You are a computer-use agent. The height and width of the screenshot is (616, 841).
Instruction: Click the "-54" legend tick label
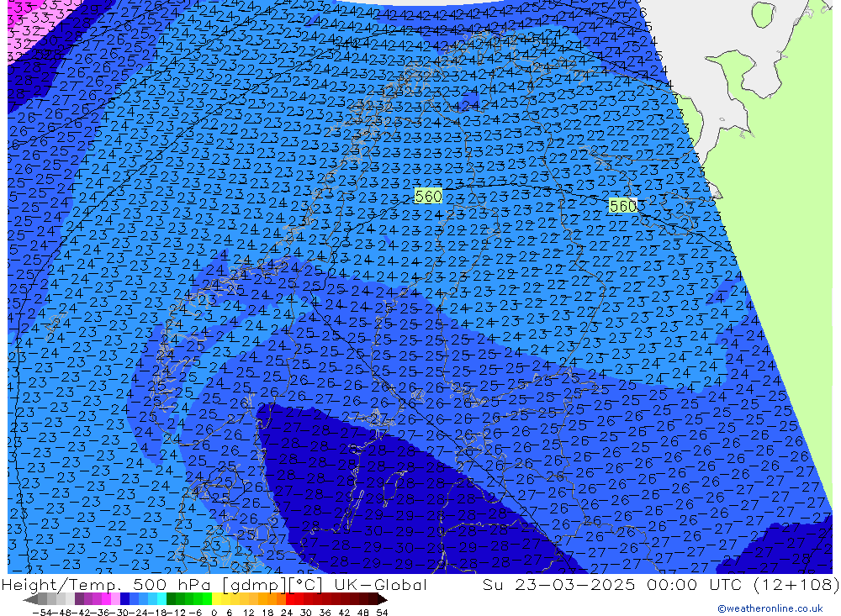[x=42, y=613]
